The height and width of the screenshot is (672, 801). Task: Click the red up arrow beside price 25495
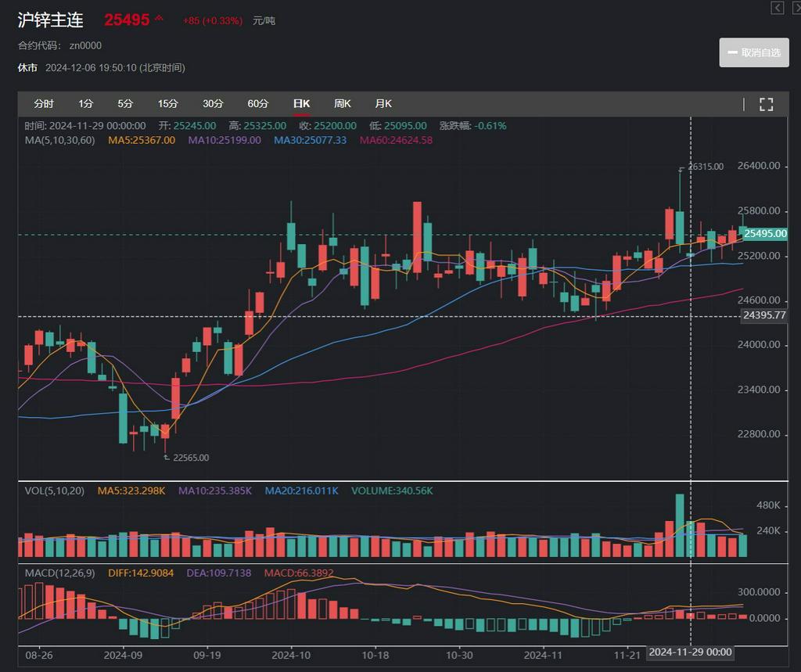coord(160,19)
